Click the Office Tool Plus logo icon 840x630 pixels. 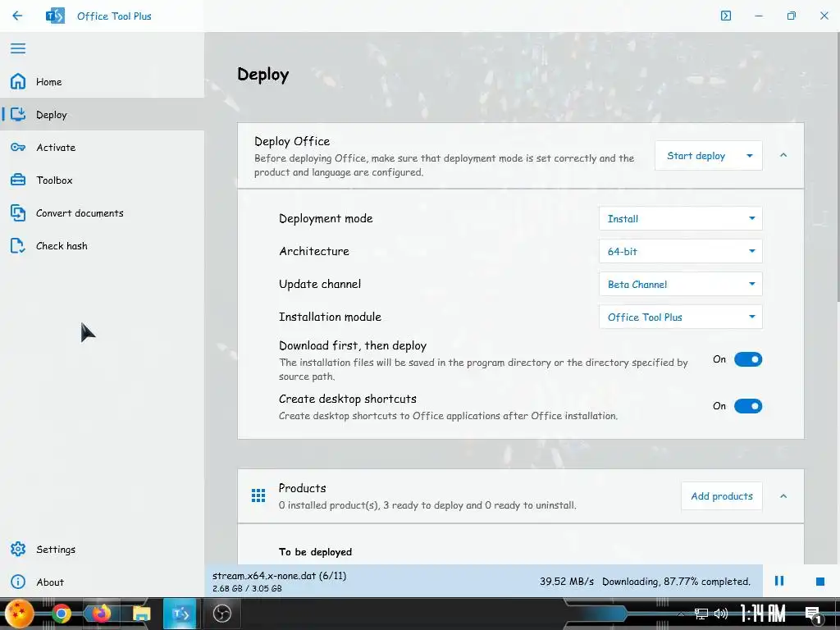pyautogui.click(x=55, y=16)
